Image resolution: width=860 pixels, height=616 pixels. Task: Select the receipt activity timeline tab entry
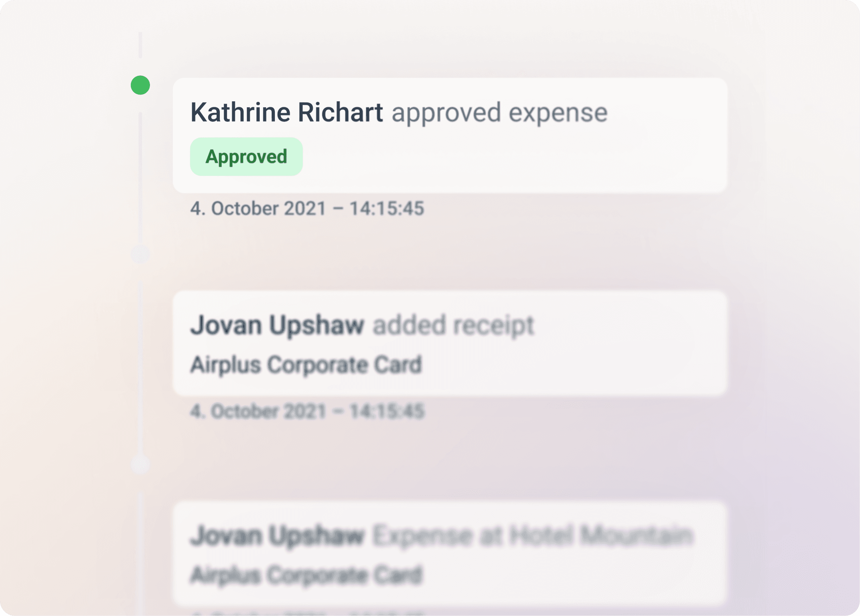pyautogui.click(x=450, y=343)
